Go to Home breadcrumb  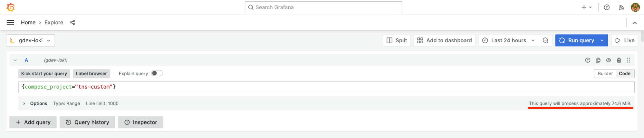[28, 22]
